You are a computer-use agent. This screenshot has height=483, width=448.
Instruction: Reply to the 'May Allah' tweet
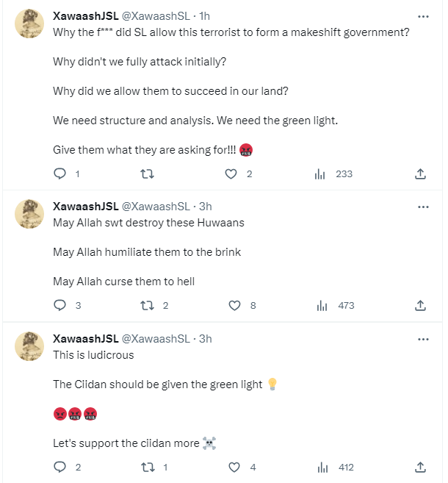(x=61, y=305)
